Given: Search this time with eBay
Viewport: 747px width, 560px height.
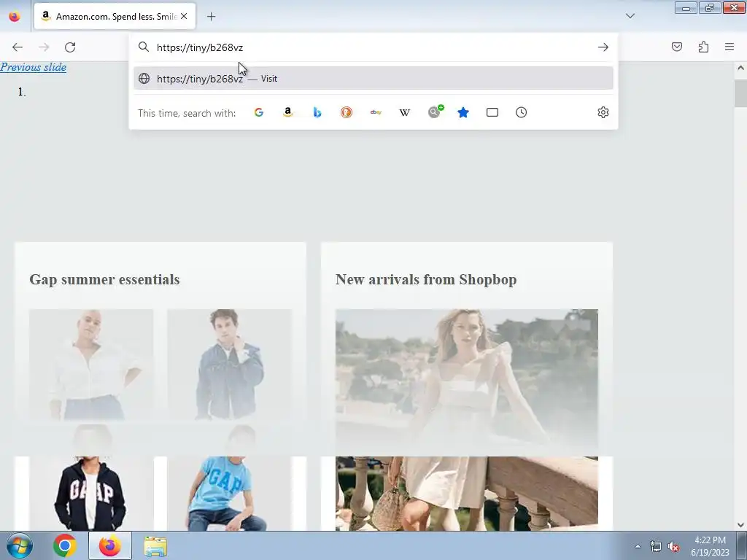Looking at the screenshot, I should pyautogui.click(x=376, y=112).
